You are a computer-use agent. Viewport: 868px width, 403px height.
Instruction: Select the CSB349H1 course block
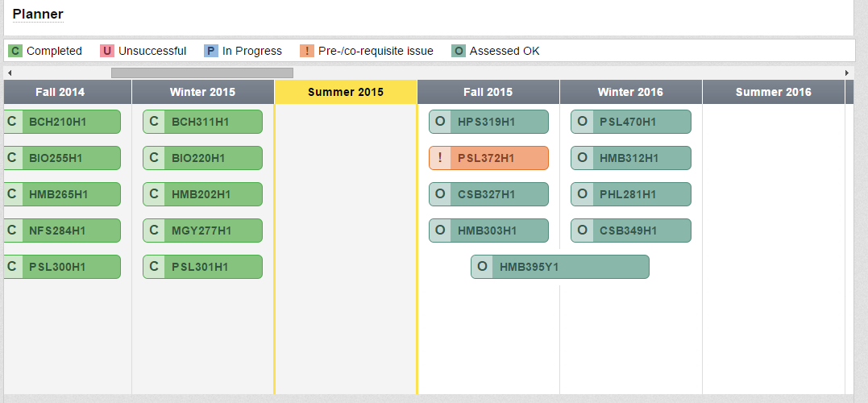640,231
